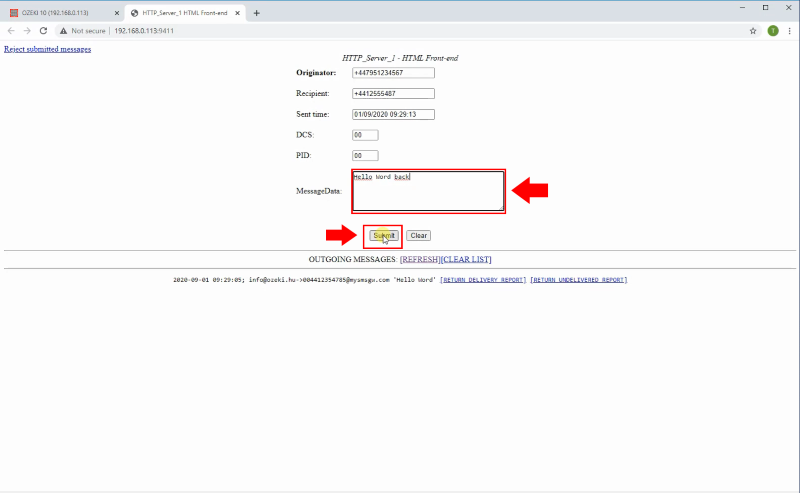Close the HTTP_Server_1 HTML Front-end tab

[237, 13]
